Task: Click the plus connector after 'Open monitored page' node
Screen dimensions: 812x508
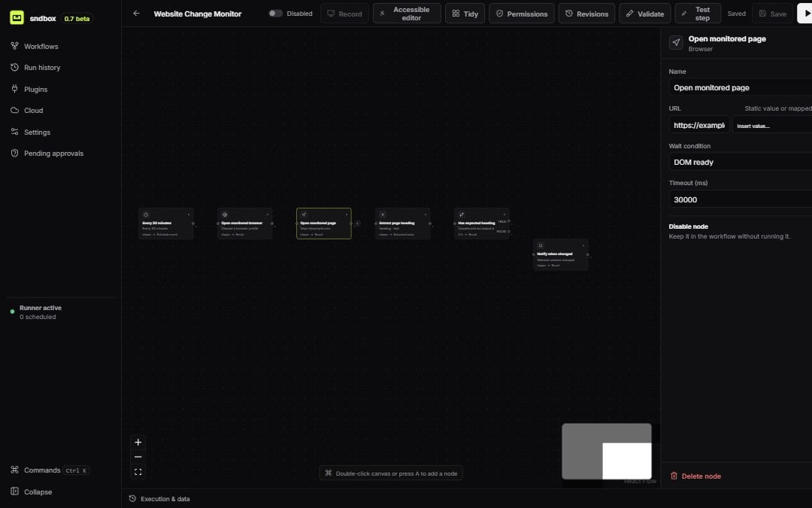Action: tap(357, 224)
